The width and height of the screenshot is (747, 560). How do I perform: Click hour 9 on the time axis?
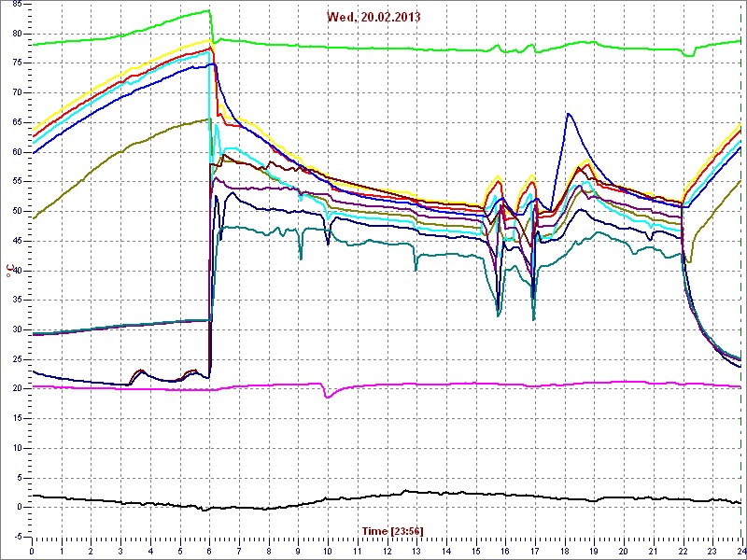(x=299, y=549)
